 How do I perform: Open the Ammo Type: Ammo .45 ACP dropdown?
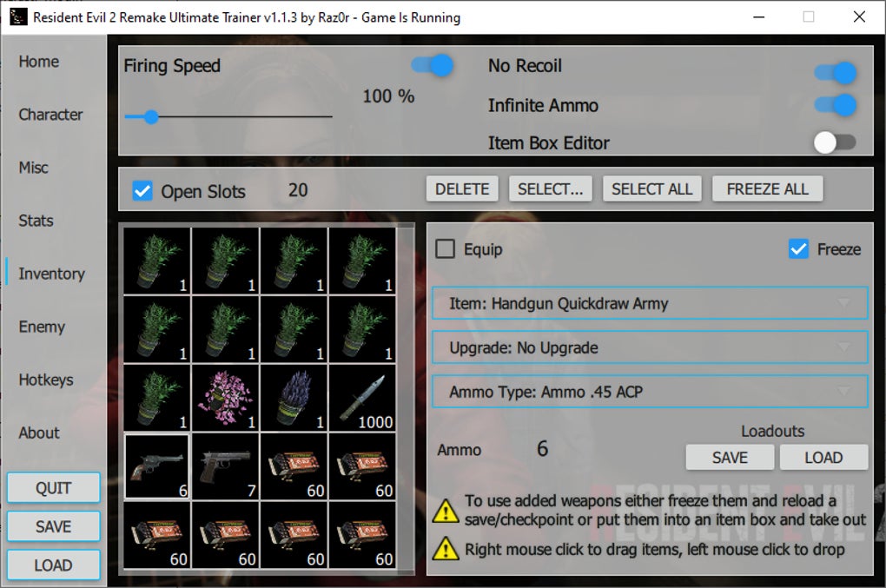[x=650, y=392]
